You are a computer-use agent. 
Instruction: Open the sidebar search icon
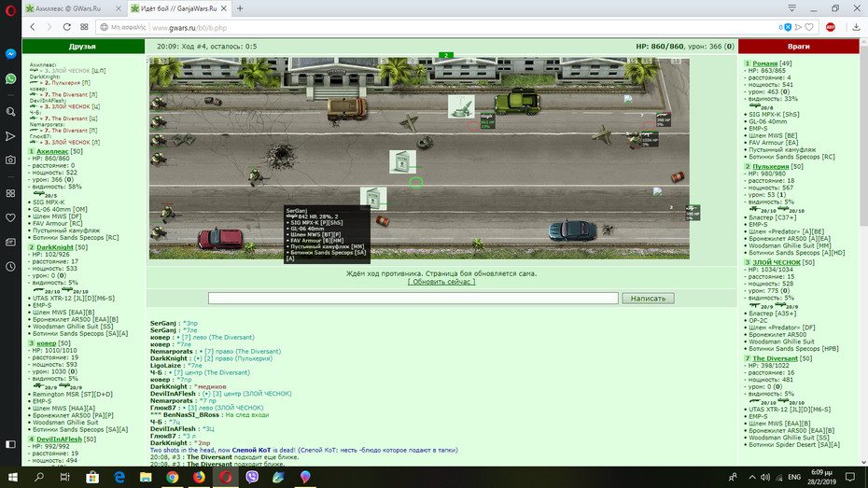click(x=10, y=112)
